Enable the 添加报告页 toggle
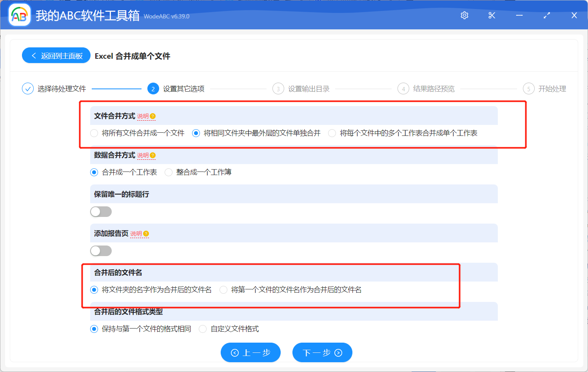Image resolution: width=588 pixels, height=372 pixels. point(101,251)
